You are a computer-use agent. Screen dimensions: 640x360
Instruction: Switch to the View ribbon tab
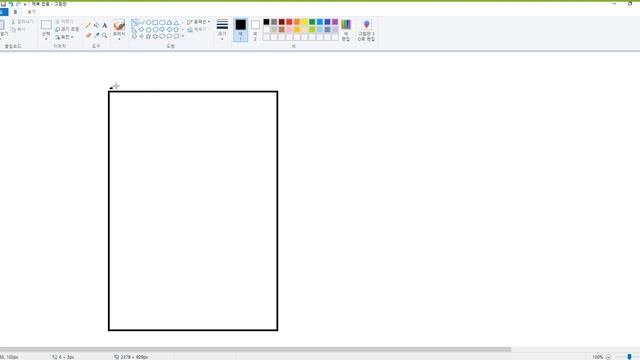(x=31, y=12)
